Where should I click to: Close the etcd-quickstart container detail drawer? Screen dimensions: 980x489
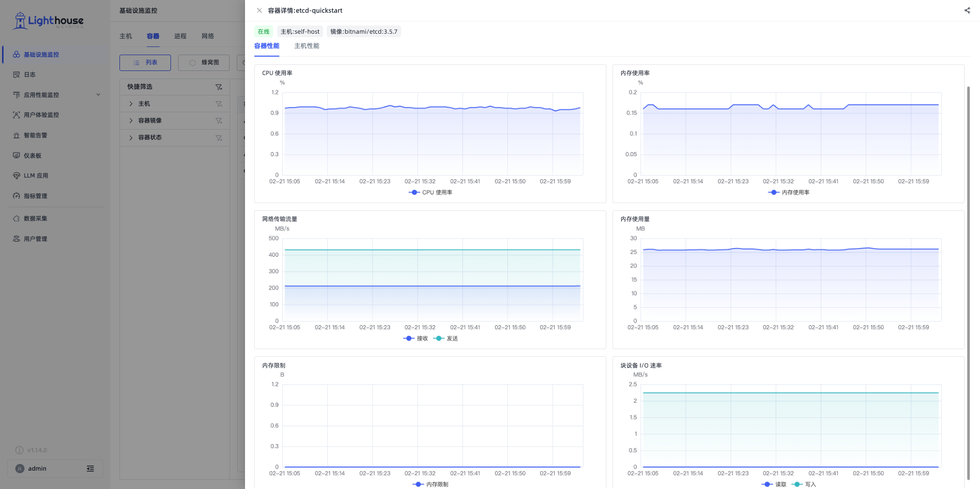tap(259, 10)
